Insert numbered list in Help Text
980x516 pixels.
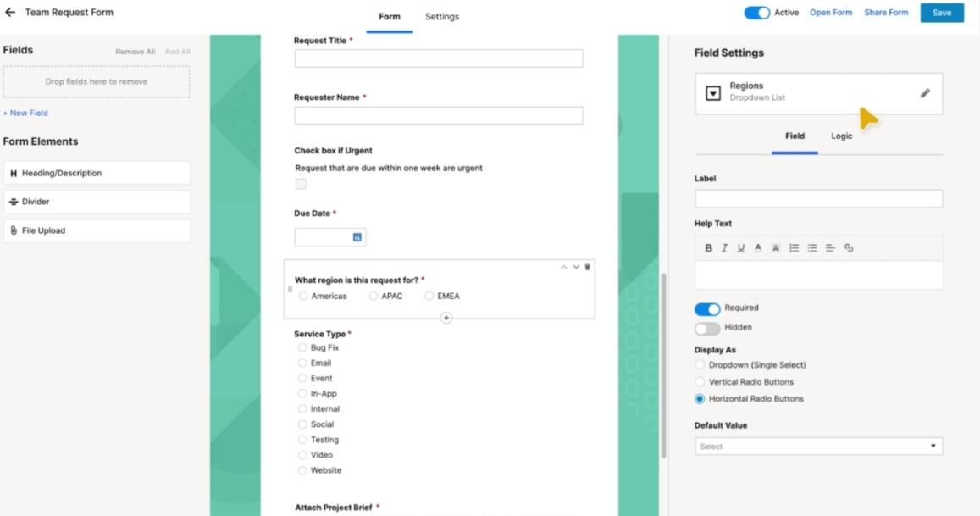click(x=794, y=248)
